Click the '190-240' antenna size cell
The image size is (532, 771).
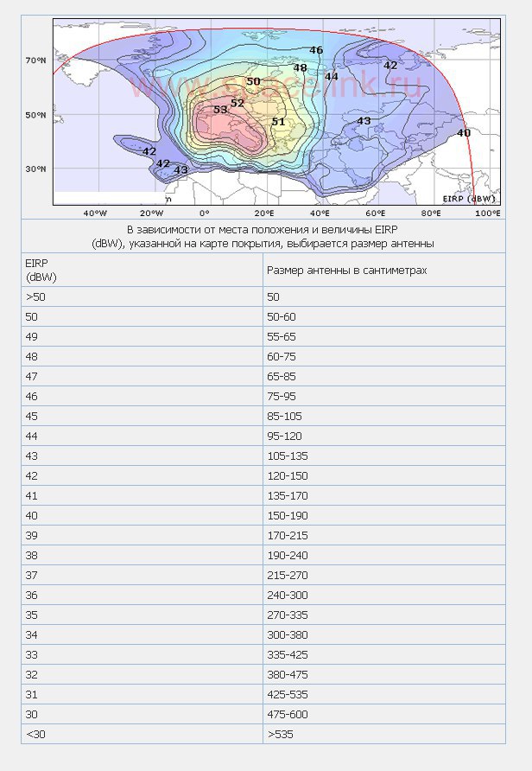[384, 555]
